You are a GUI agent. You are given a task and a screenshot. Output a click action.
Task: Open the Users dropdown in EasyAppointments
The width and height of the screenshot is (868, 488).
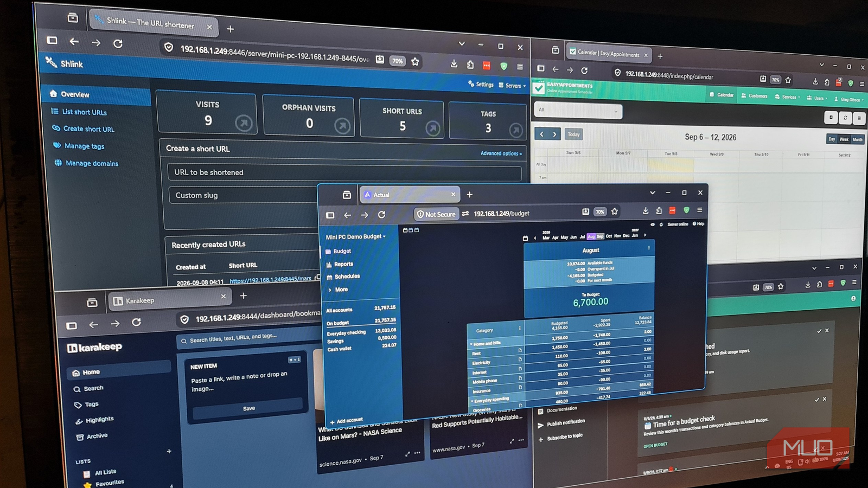tap(818, 98)
